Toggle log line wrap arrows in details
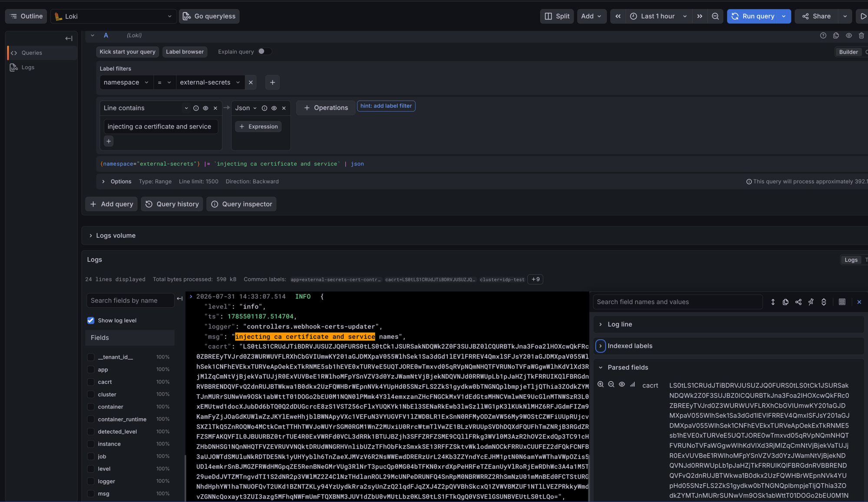 773,302
